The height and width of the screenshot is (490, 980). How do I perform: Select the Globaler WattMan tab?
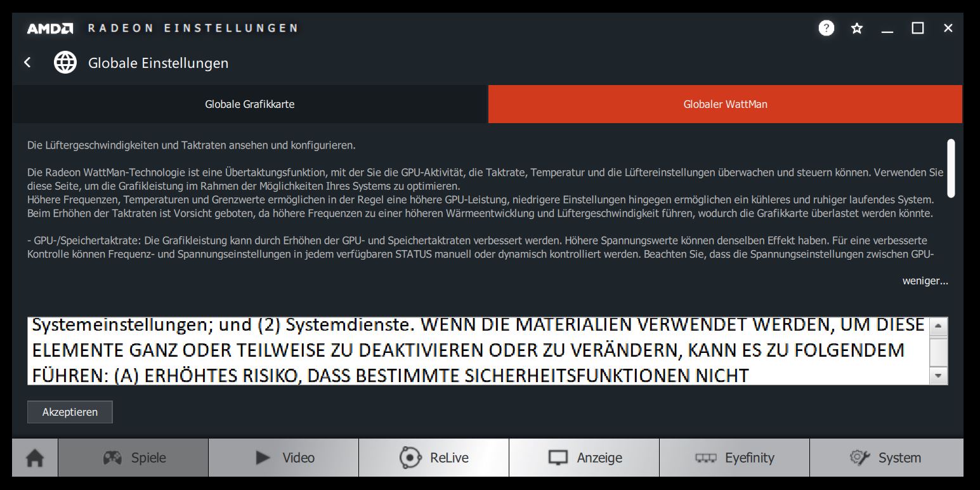coord(725,104)
